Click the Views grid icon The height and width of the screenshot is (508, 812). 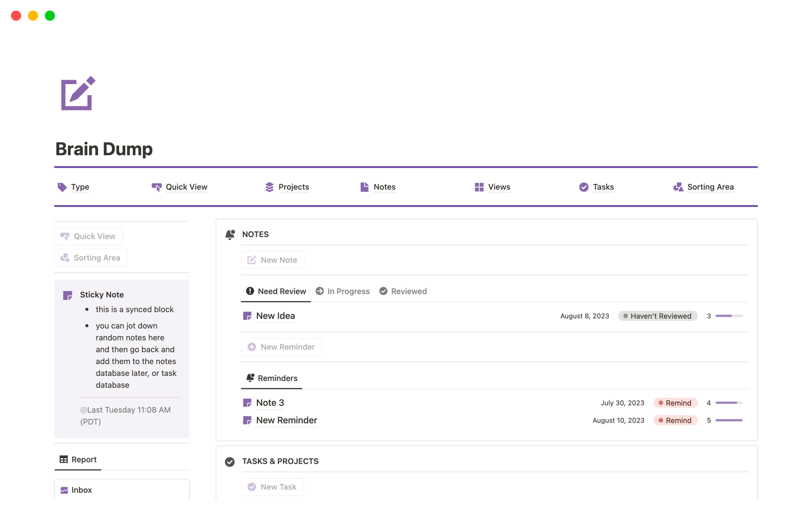click(x=479, y=187)
